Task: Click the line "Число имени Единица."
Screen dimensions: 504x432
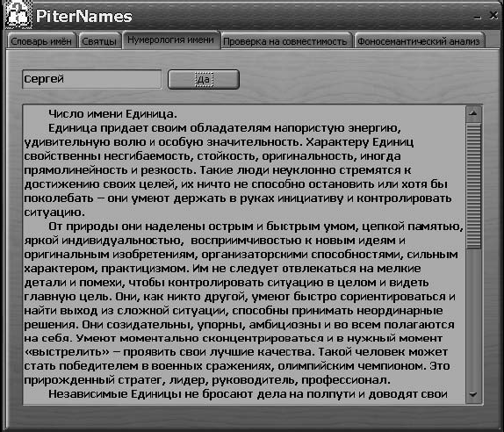Action: pyautogui.click(x=112, y=113)
